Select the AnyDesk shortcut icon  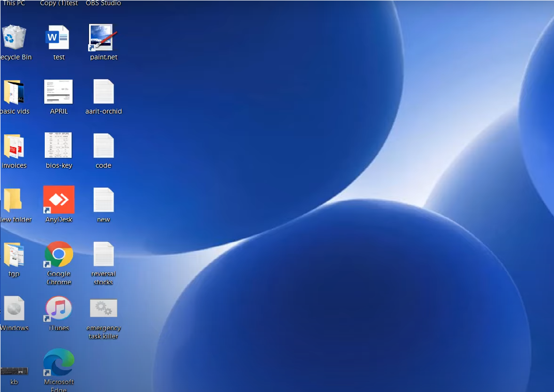(x=58, y=200)
